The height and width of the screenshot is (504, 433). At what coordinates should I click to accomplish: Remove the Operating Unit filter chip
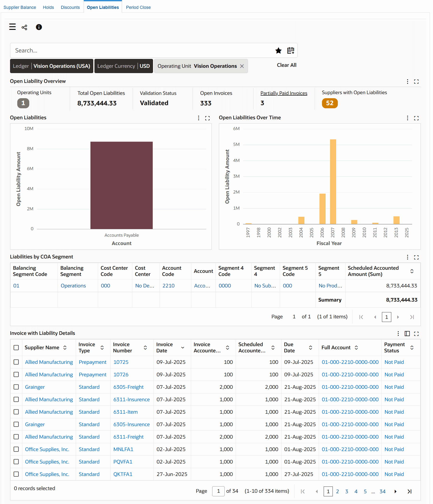pos(242,66)
